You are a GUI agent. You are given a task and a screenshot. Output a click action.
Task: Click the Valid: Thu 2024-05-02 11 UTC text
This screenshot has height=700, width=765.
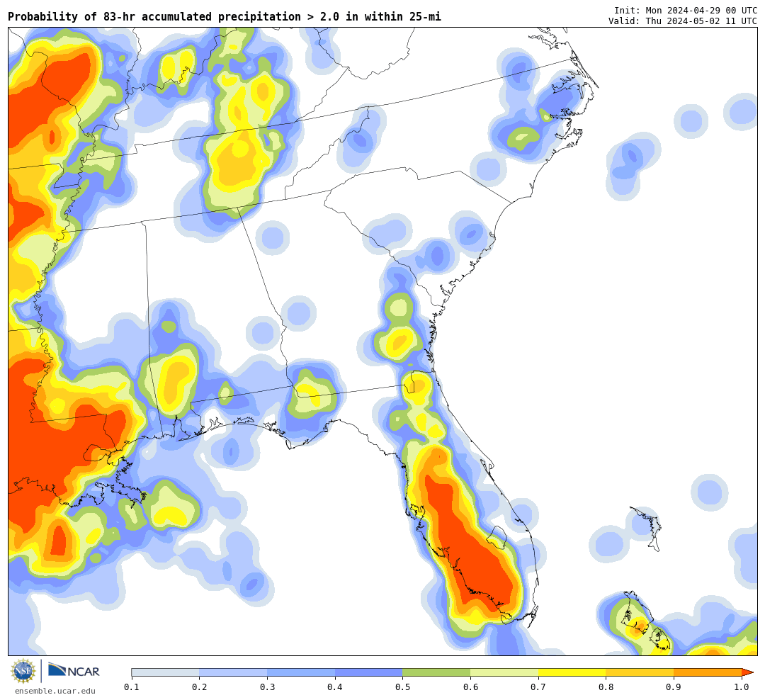coord(683,21)
